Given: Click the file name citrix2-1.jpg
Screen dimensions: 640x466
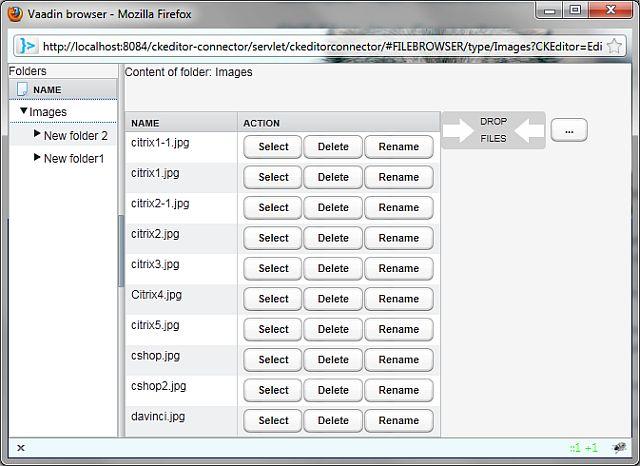Looking at the screenshot, I should point(160,204).
